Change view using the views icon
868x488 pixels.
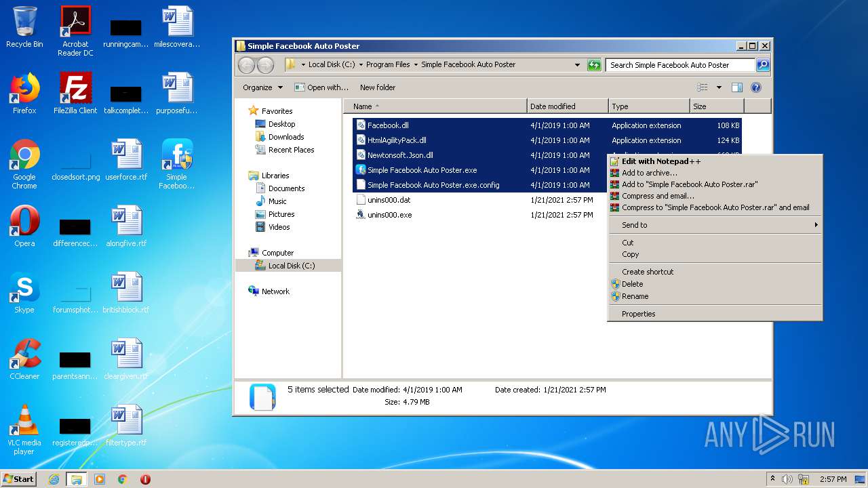(x=703, y=87)
